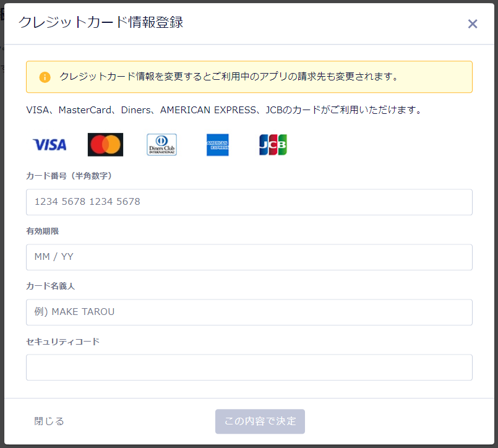
Task: Click the この内容で決定 button
Action: [x=260, y=421]
